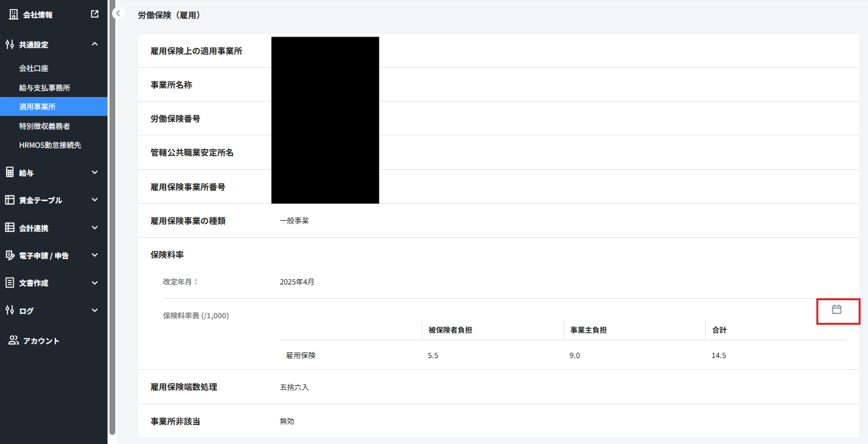Select 給与支払事務所 menu item
Viewport: 868px width, 444px height.
coord(44,88)
